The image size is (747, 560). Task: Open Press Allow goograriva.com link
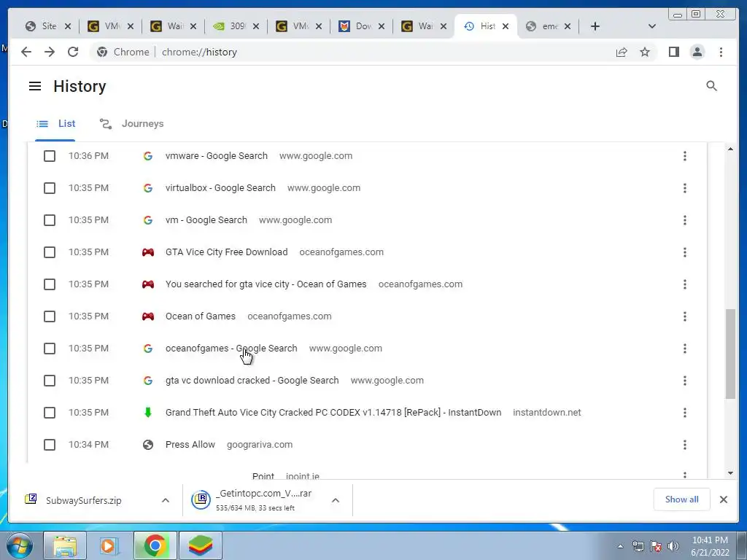190,445
